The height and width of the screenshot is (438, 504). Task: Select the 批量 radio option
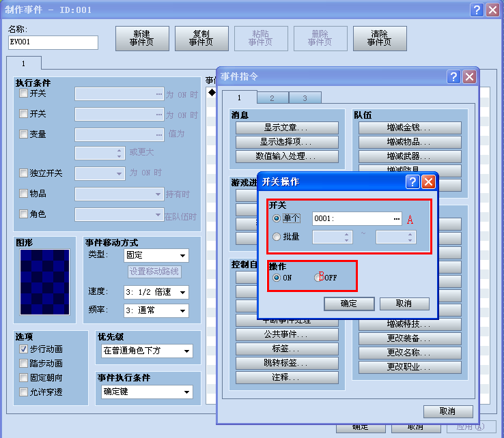point(277,237)
